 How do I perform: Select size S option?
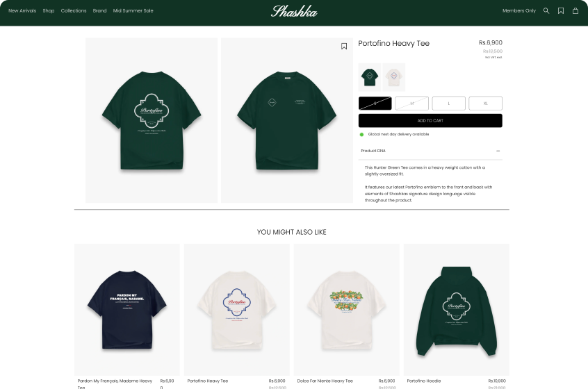375,103
